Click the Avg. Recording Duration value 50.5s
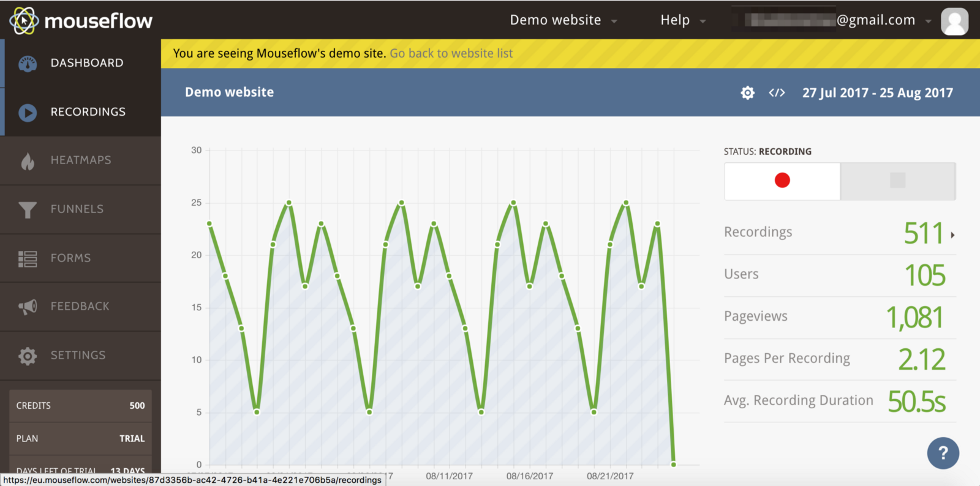980x486 pixels. tap(917, 402)
